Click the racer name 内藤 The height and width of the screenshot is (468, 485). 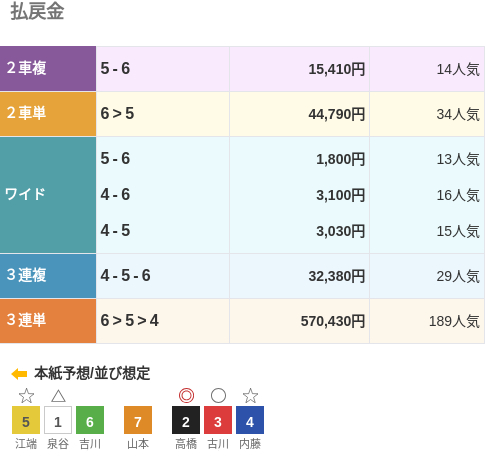click(250, 444)
